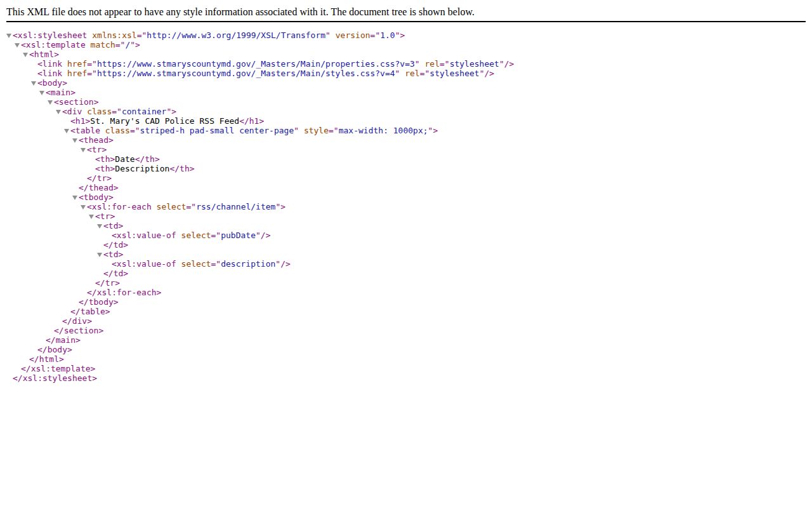Click the th Date line

[128, 159]
